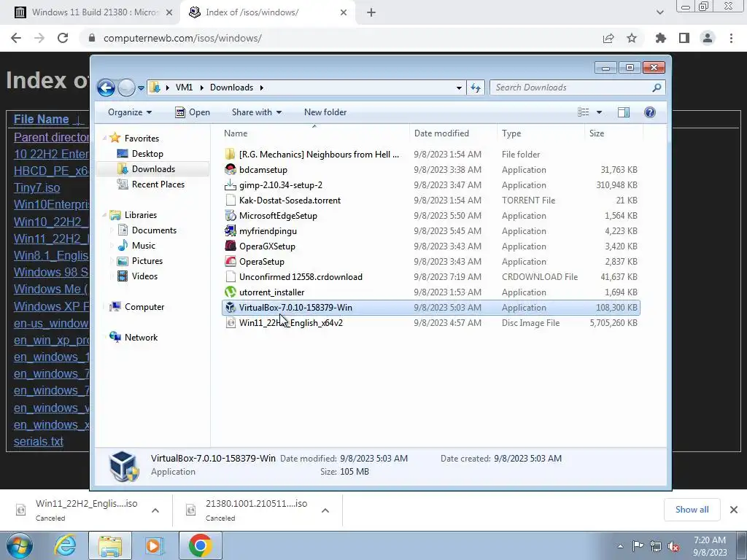
Task: Open Explorer help
Action: click(x=650, y=112)
